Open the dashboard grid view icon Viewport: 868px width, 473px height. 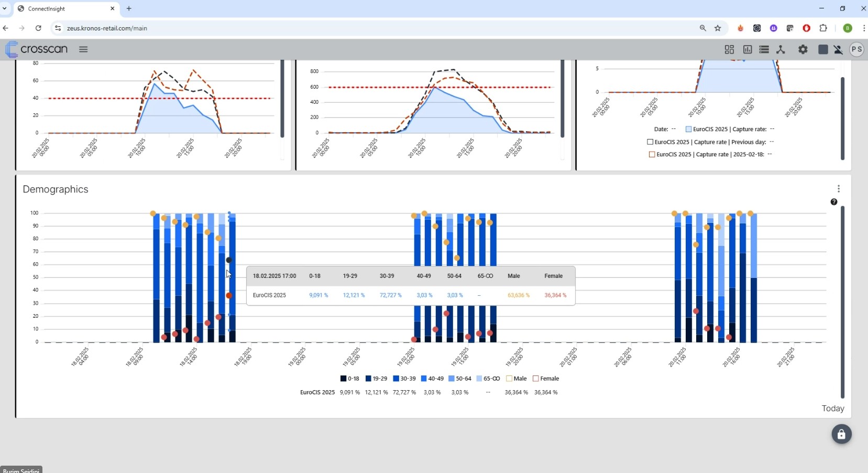point(729,49)
